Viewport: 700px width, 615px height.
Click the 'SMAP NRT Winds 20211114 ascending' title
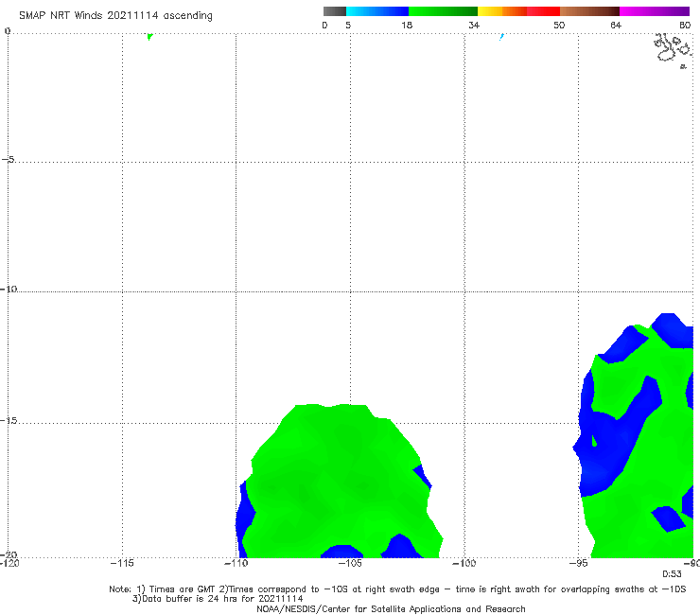pos(115,16)
